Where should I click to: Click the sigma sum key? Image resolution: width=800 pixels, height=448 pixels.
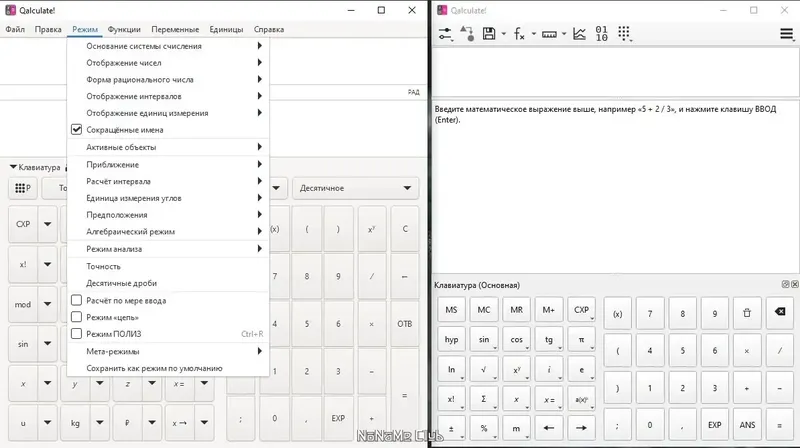click(484, 399)
